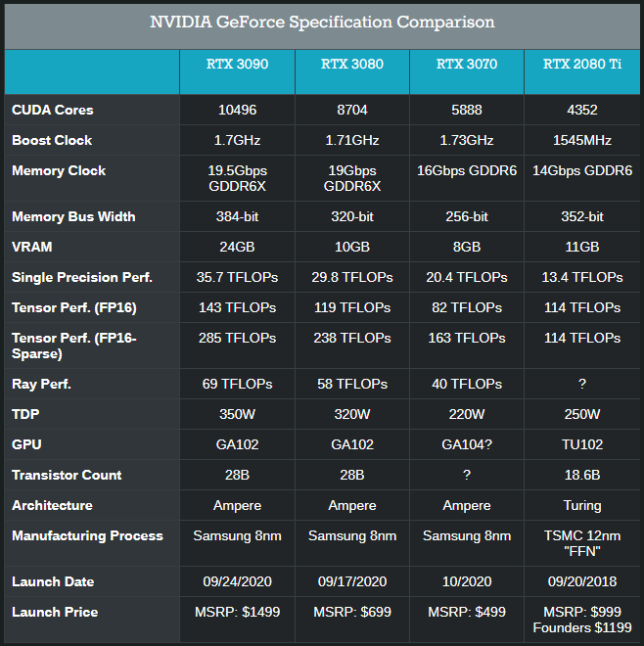
Task: Click the 09/24/2020 launch date cell
Action: pos(237,582)
